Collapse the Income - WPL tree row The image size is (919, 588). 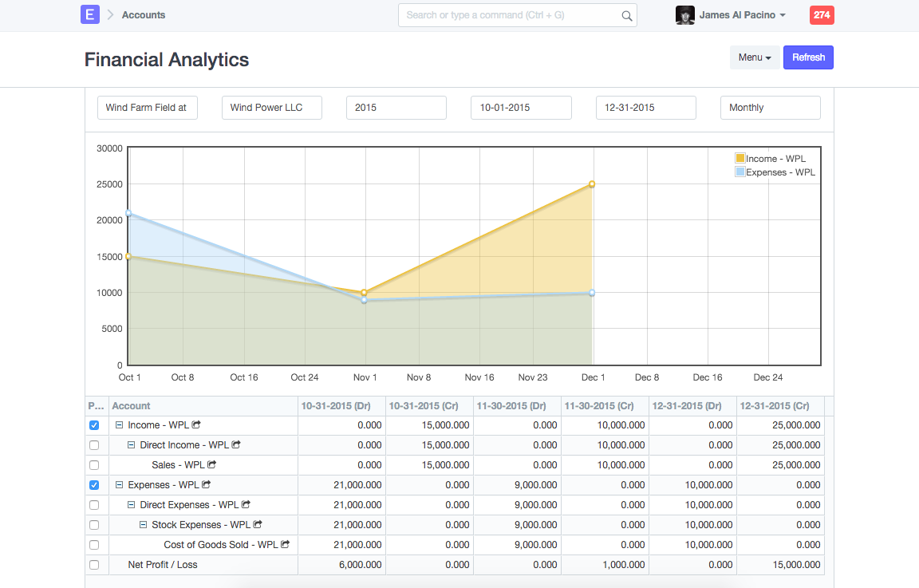point(120,425)
